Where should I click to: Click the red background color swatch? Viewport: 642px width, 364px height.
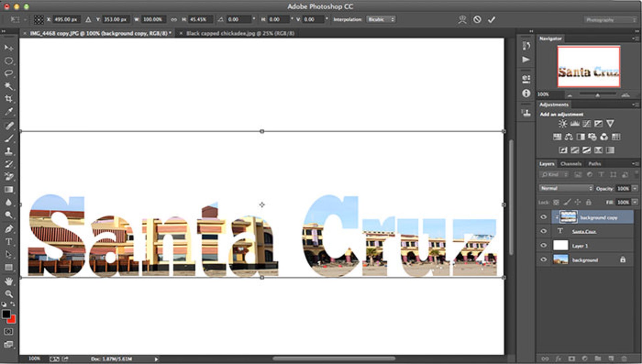tap(12, 320)
